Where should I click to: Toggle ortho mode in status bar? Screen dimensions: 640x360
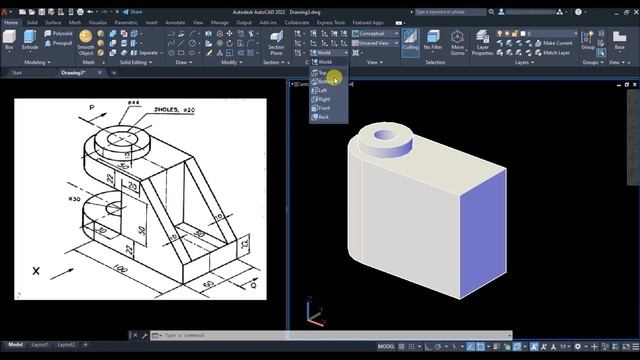tap(428, 347)
